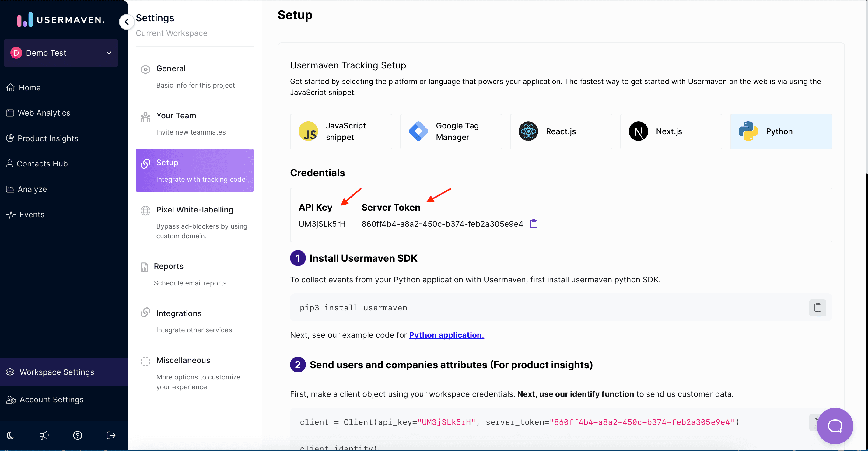Click the Web Analytics window icon
This screenshot has width=868, height=451.
coord(10,113)
